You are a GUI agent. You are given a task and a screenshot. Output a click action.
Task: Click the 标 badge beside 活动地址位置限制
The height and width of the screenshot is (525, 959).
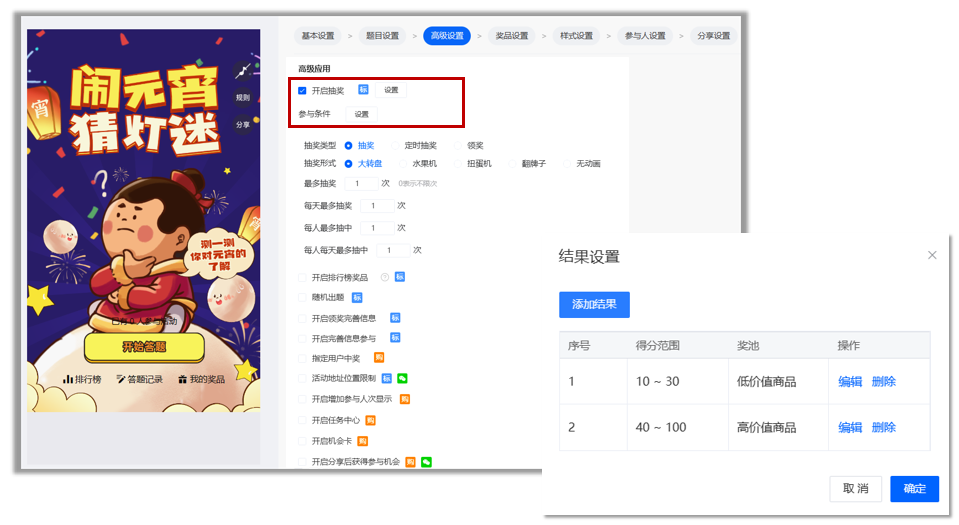387,378
